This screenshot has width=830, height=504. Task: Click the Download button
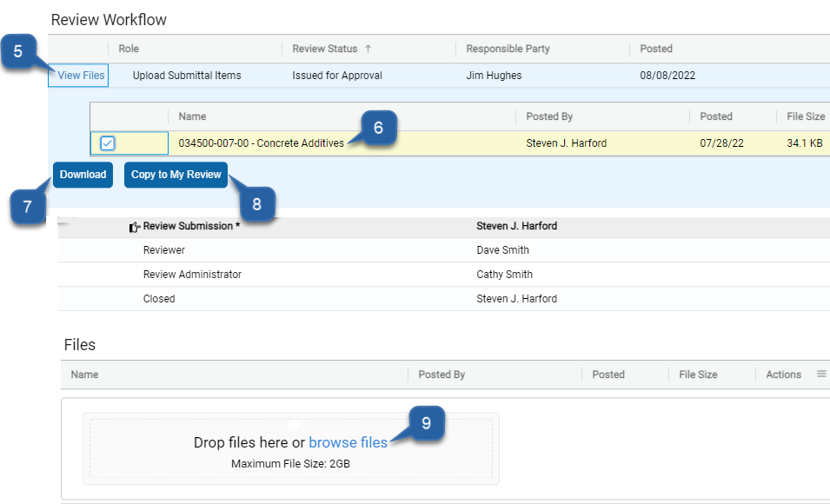pos(82,175)
